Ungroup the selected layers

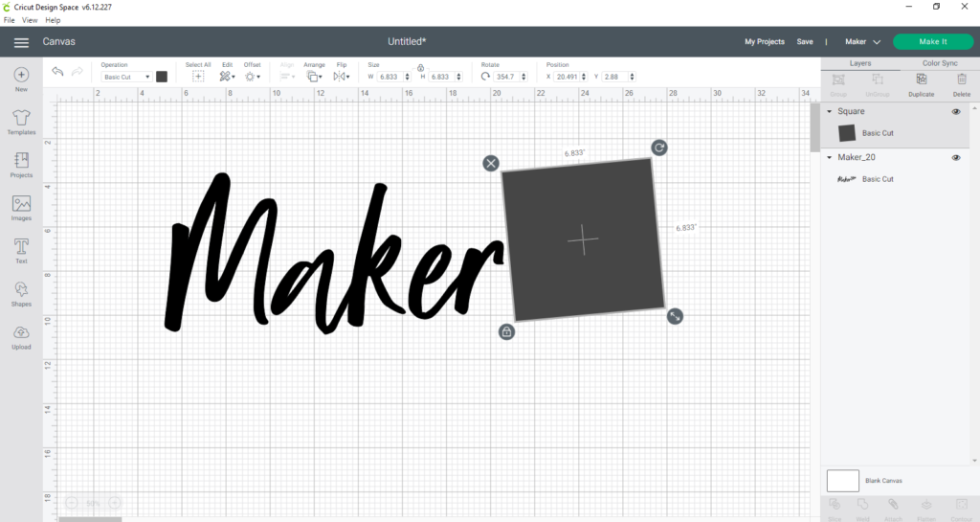tap(878, 84)
